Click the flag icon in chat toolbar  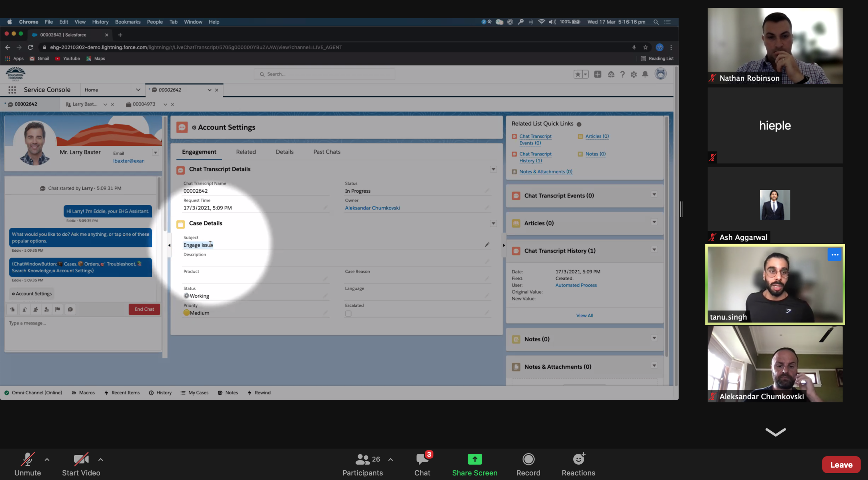pyautogui.click(x=58, y=309)
